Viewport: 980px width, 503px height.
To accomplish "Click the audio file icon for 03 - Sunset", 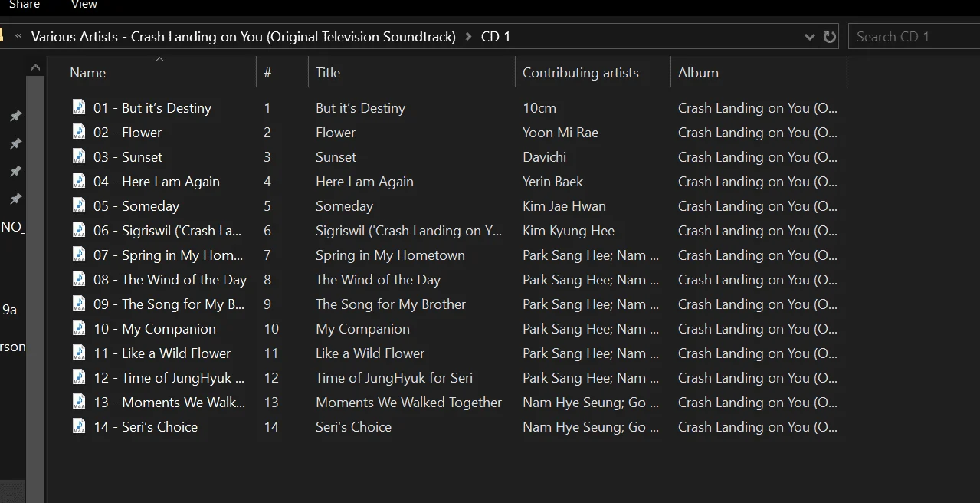I will point(79,156).
